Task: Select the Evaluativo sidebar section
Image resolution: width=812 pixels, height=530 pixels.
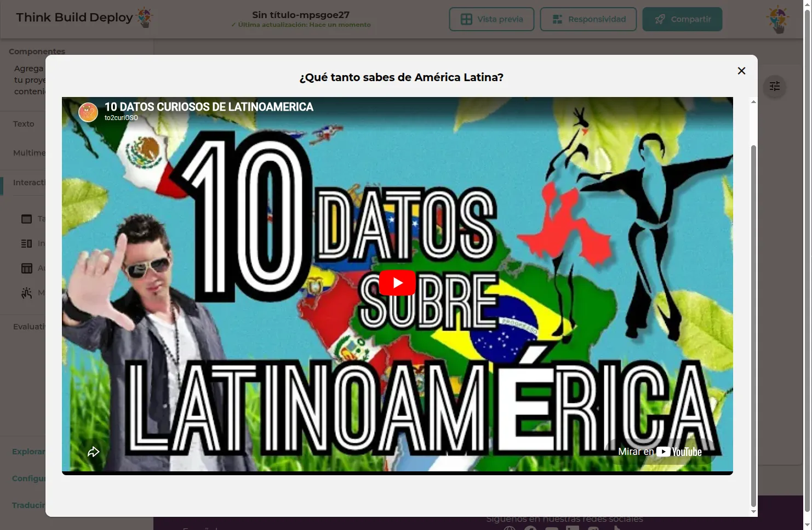Action: point(29,327)
